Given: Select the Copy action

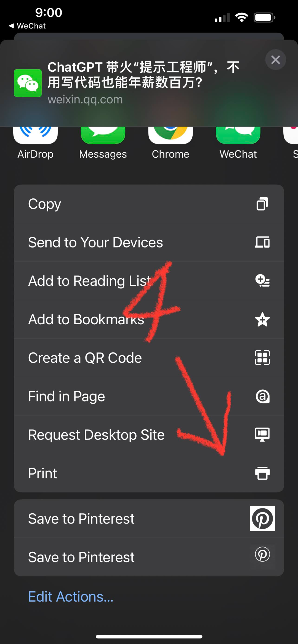Looking at the screenshot, I should point(149,204).
